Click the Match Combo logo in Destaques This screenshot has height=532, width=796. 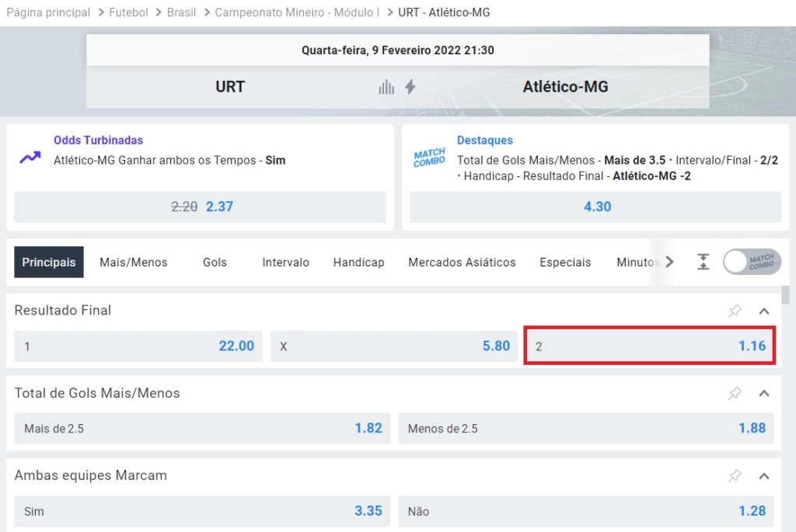tap(429, 158)
